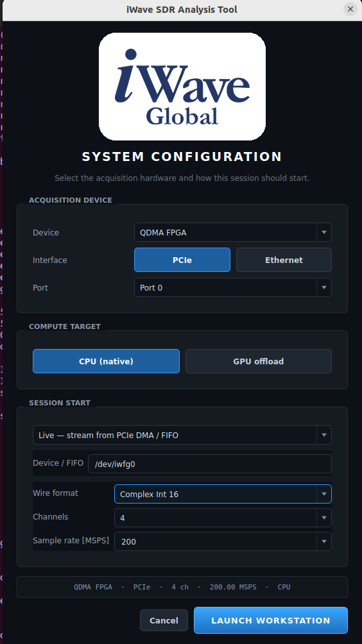This screenshot has height=644, width=362.
Task: Choose CPU (native) compute target
Action: (106, 361)
